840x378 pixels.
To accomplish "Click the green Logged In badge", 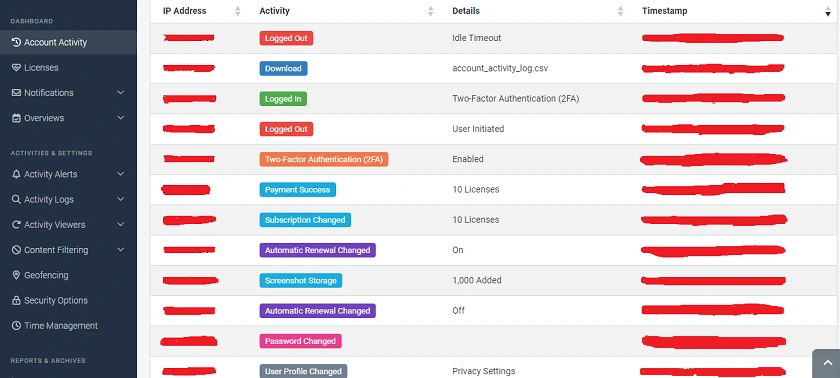I will point(283,99).
